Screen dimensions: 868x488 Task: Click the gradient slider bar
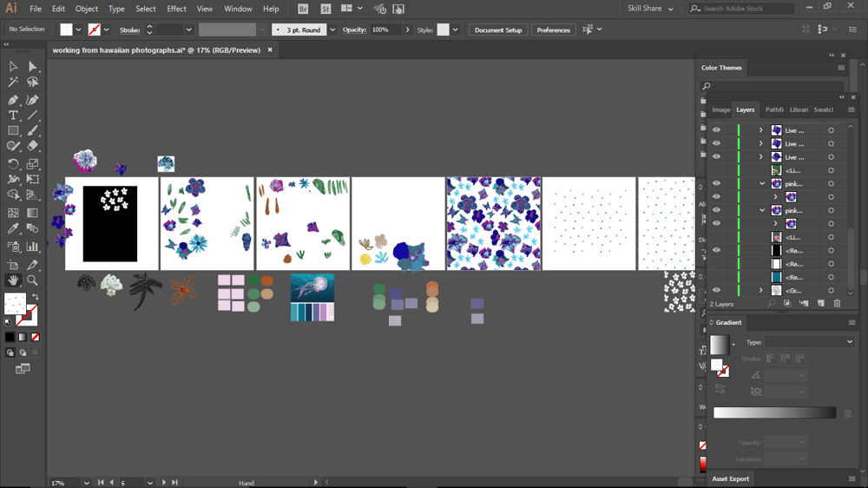coord(774,412)
